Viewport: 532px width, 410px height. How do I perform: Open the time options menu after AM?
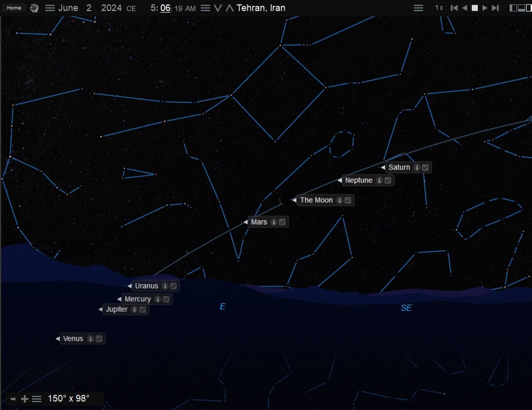(205, 8)
